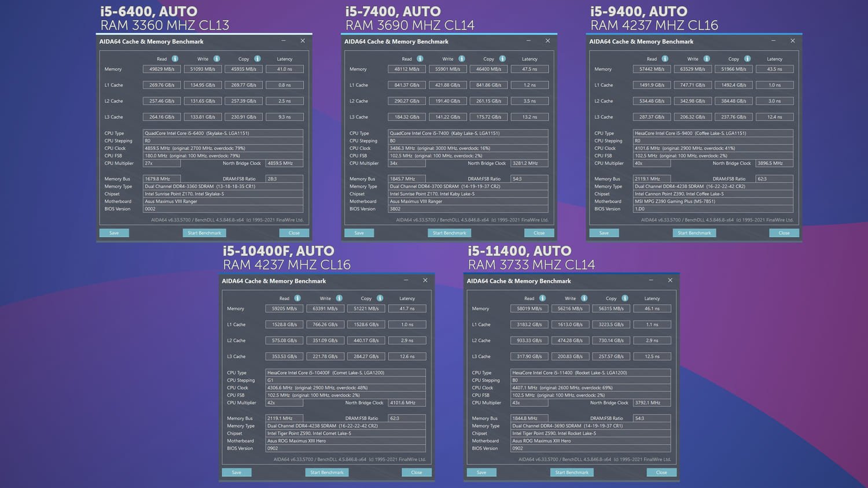
Task: Save results in the i5-10400F window
Action: 237,472
